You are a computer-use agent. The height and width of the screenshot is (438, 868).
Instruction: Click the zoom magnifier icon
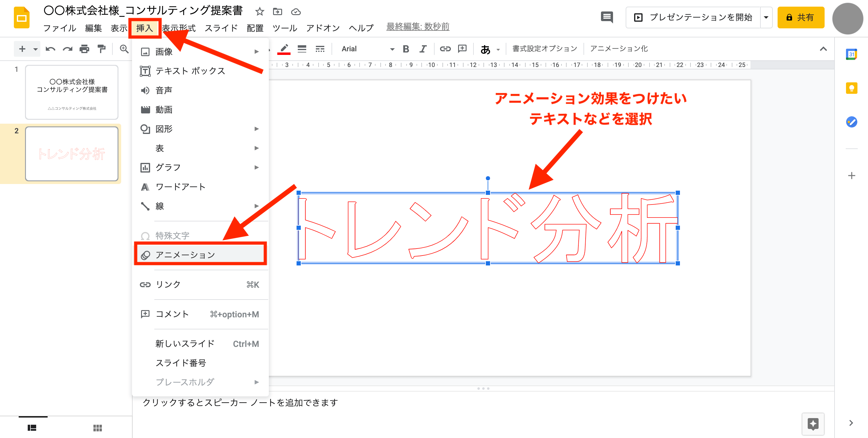click(124, 49)
